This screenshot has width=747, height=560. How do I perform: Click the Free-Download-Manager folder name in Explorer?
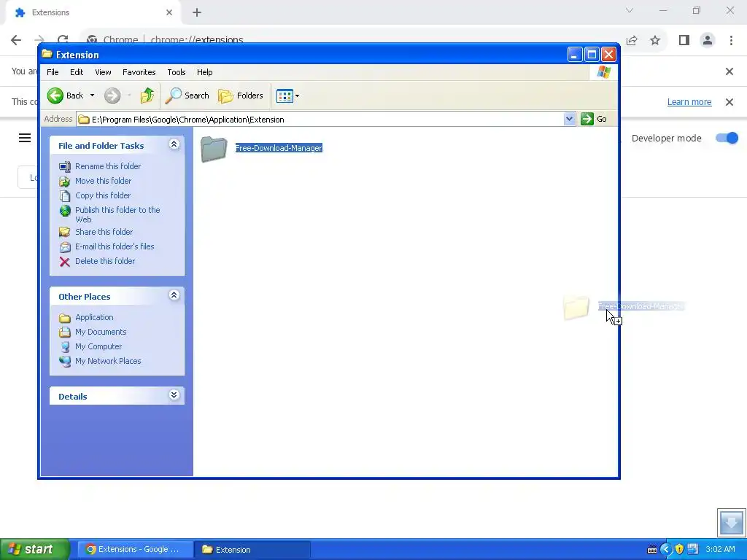point(279,148)
